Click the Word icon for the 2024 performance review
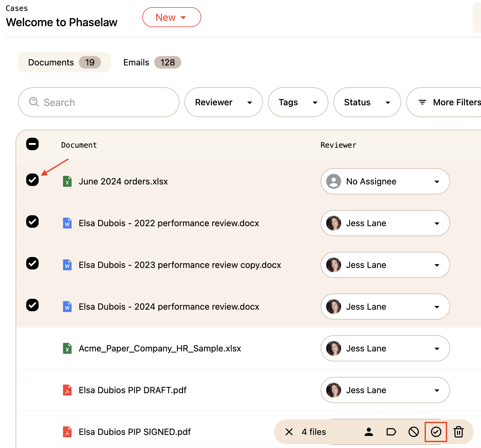The image size is (481, 448). point(67,307)
